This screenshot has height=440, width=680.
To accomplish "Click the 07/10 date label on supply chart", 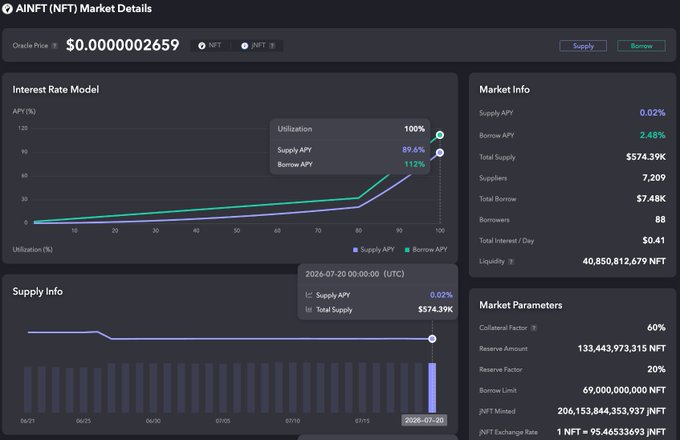I will point(292,420).
